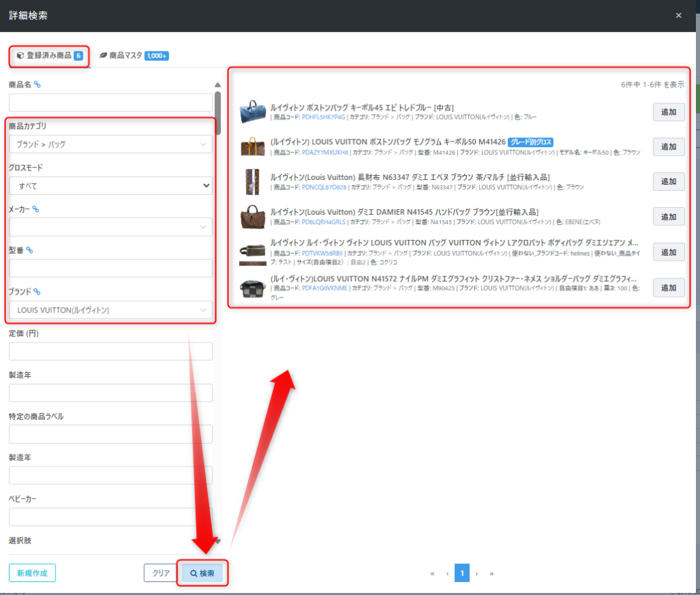This screenshot has height=595, width=700.
Task: Open product code PDTVKW58R8II link
Action: pyautogui.click(x=322, y=253)
